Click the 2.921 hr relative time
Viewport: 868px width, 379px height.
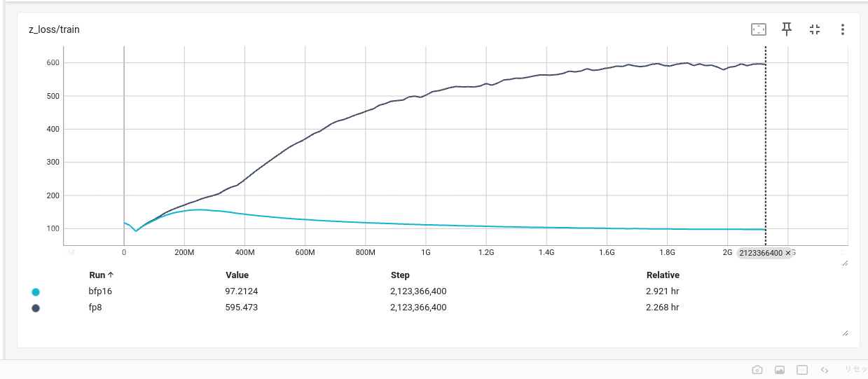pos(663,291)
